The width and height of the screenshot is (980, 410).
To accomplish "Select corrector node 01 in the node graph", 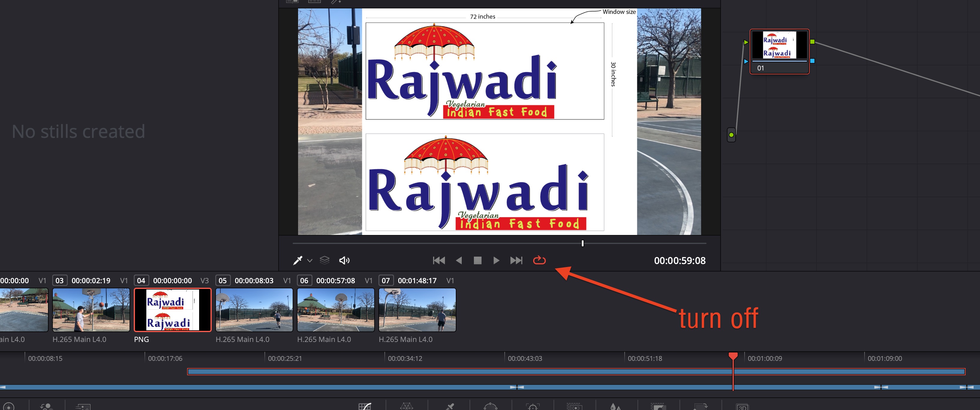I will coord(779,51).
